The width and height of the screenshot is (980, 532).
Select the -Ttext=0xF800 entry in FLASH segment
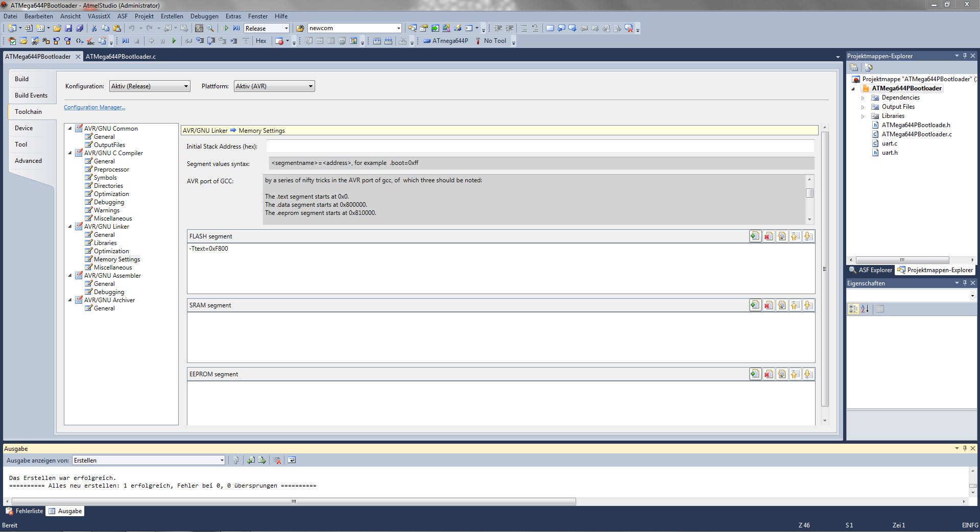[208, 249]
